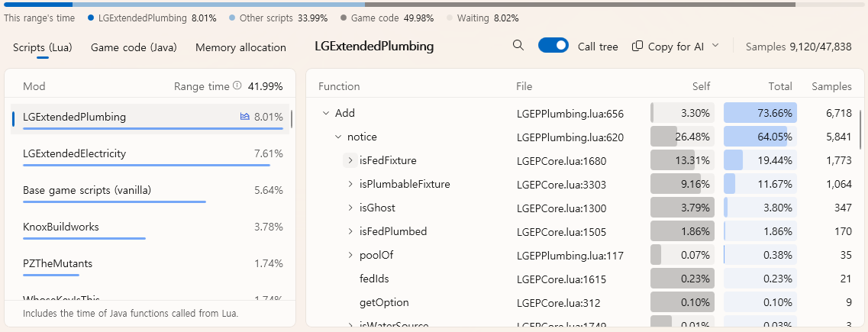Expand the isGhost row
This screenshot has width=868, height=332.
[x=350, y=208]
